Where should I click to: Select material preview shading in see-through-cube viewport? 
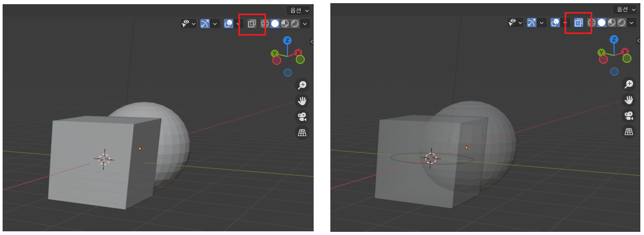[x=612, y=23]
